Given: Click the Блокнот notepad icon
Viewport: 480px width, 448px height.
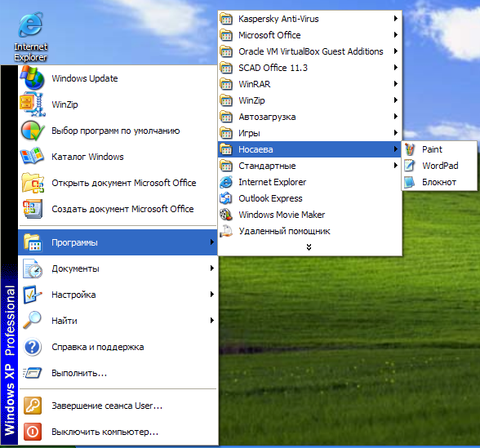Looking at the screenshot, I should (410, 182).
